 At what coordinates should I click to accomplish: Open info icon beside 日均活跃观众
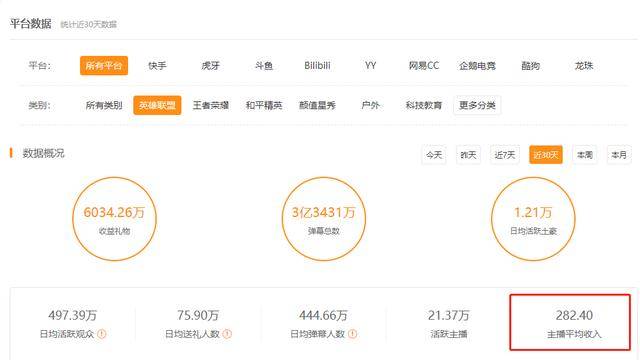click(102, 334)
